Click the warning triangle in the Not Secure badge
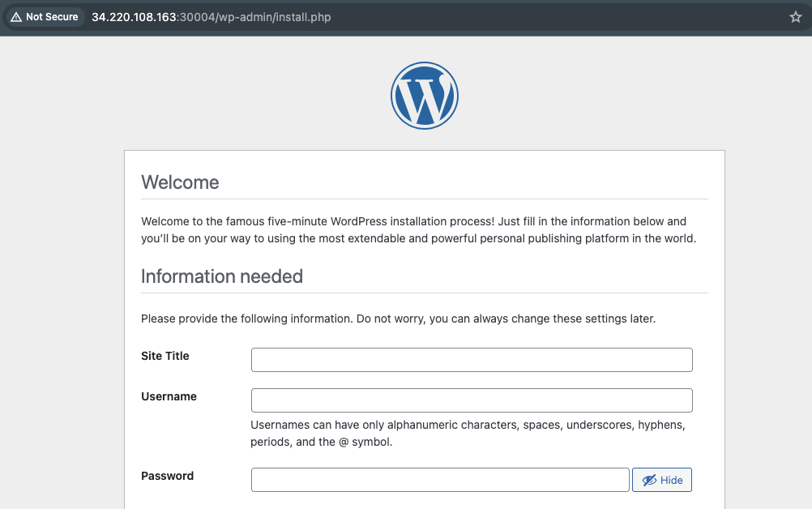The height and width of the screenshot is (509, 812). (16, 16)
